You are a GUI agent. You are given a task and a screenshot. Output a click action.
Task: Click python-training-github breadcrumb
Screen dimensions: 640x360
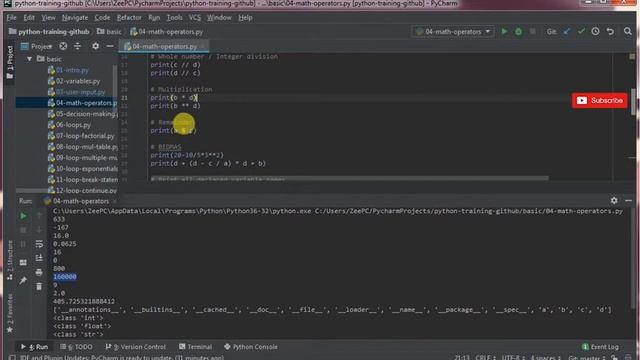(x=49, y=31)
